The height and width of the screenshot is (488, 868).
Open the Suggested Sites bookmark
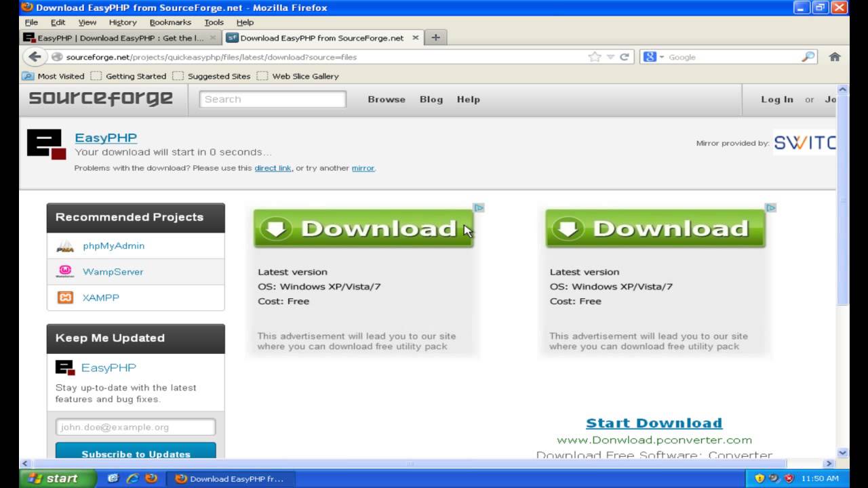(x=212, y=76)
